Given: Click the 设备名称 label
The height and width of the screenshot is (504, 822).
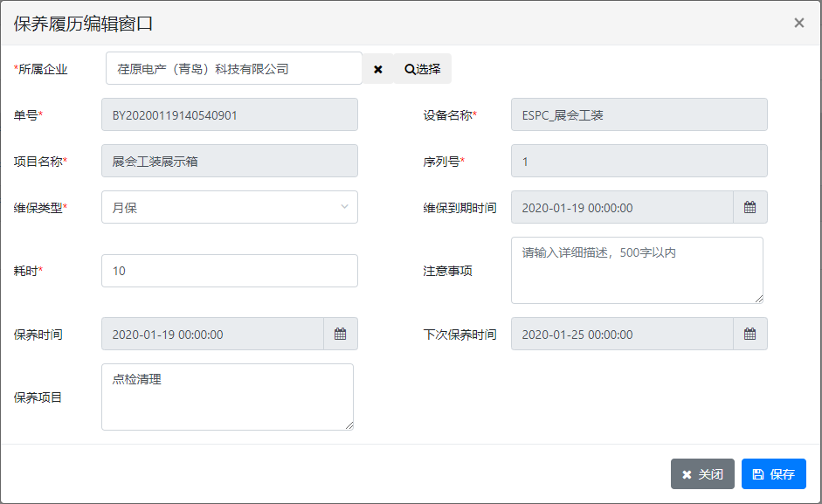Looking at the screenshot, I should 450,115.
